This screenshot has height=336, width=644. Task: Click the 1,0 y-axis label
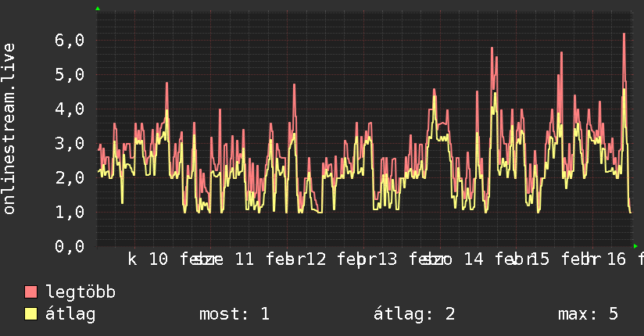click(x=70, y=213)
